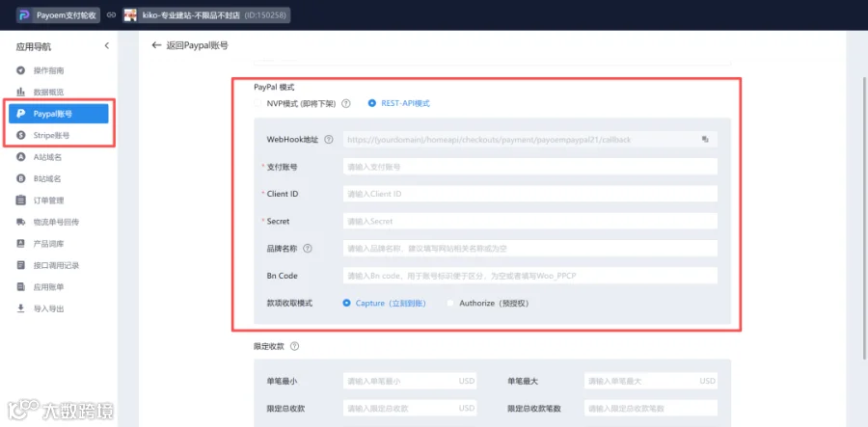Open 产品词库 text in sidebar
The height and width of the screenshot is (427, 868).
pyautogui.click(x=49, y=243)
